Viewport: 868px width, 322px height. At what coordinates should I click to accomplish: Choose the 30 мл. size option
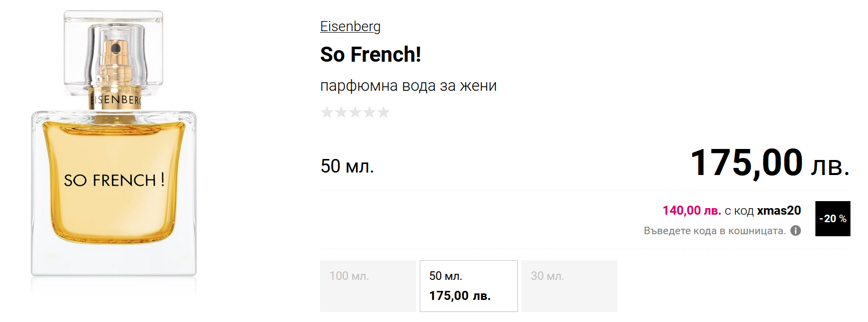pos(569,285)
